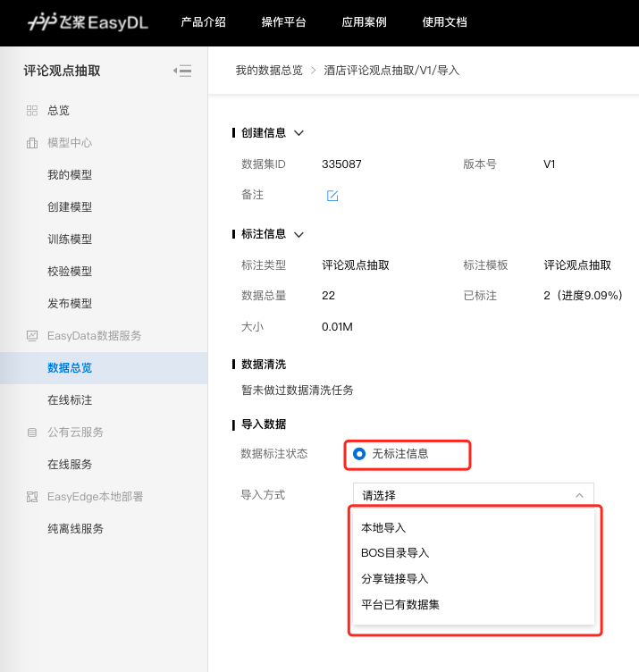Click the 公有云服务 group label

coord(75,432)
